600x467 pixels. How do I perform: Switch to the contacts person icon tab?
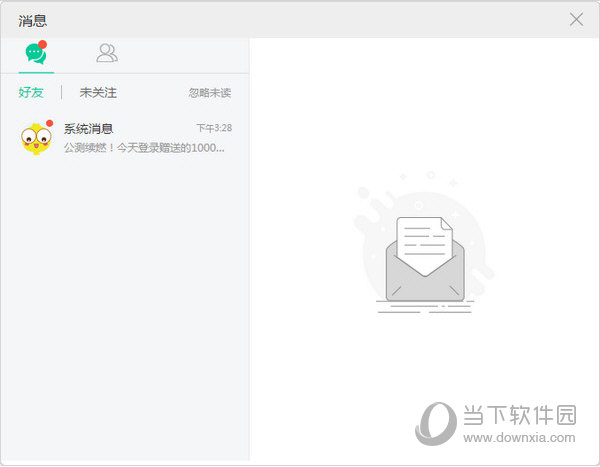[106, 54]
